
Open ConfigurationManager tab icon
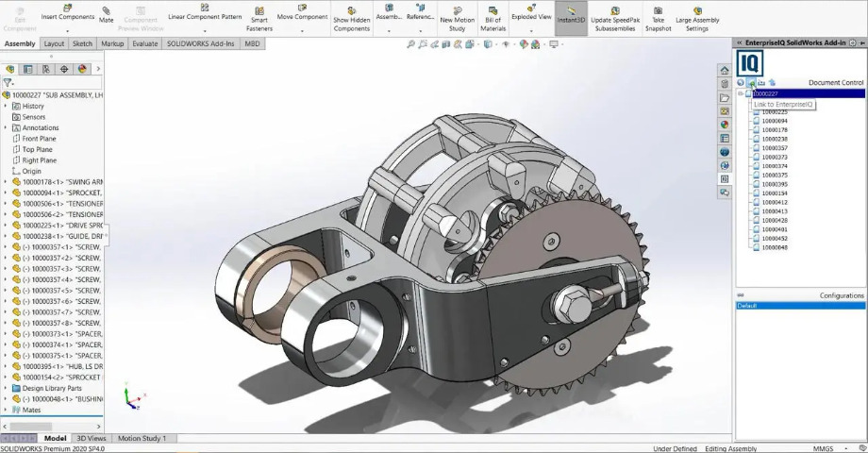[46, 69]
